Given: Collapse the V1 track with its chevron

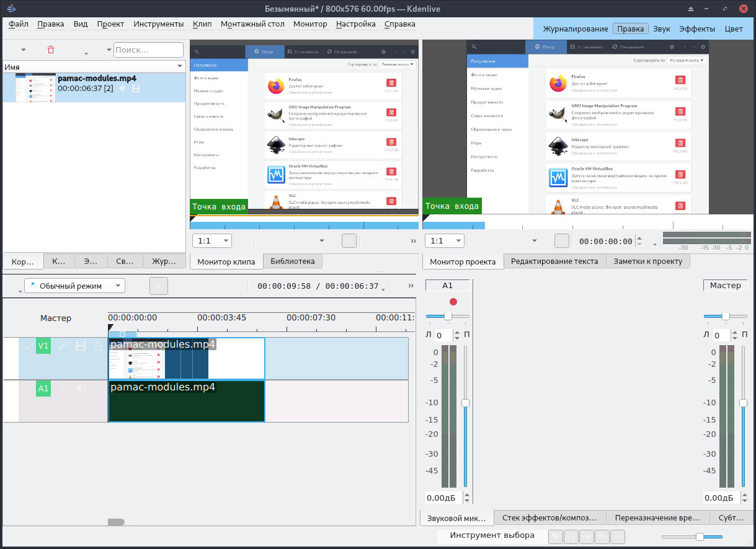Looking at the screenshot, I should pyautogui.click(x=27, y=346).
